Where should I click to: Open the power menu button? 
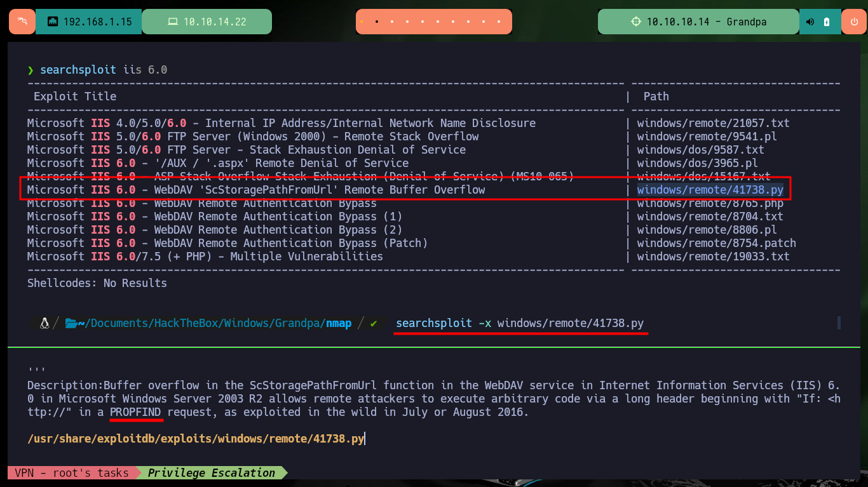tap(853, 22)
